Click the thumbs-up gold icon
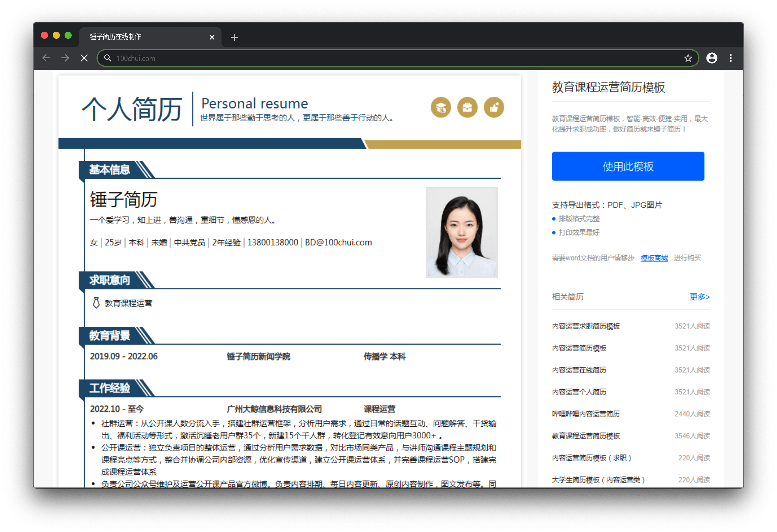 click(494, 108)
